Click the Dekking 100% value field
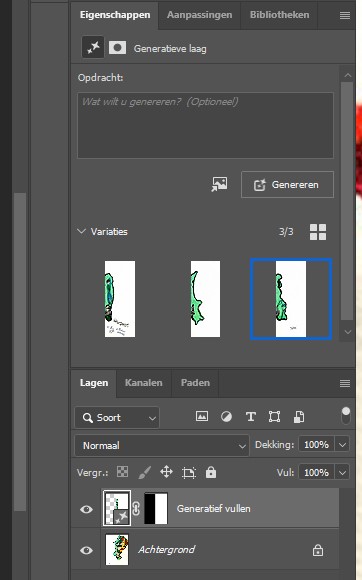 click(316, 444)
